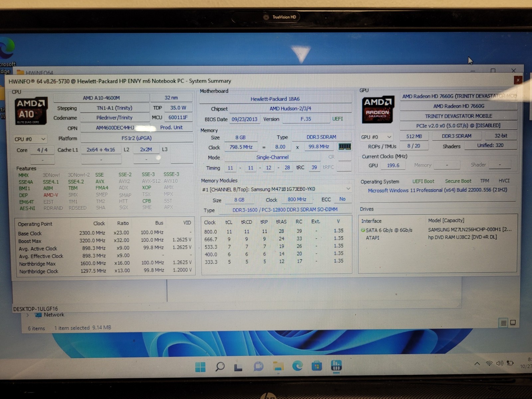
Task: Click the Boost Max operating point row
Action: click(x=105, y=240)
